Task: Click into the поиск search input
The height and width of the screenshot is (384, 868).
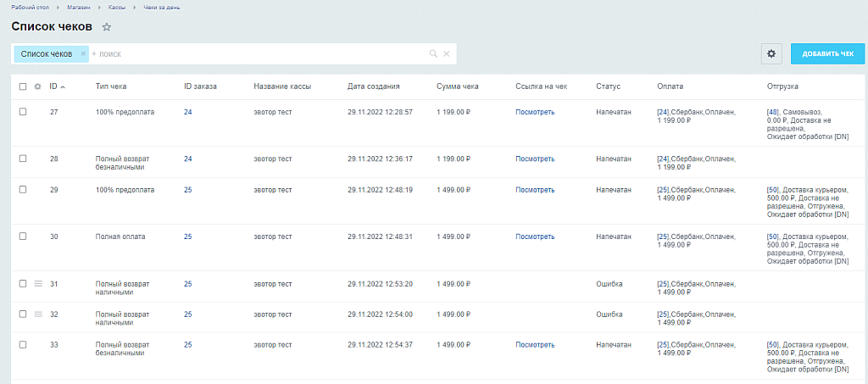Action: pos(254,54)
